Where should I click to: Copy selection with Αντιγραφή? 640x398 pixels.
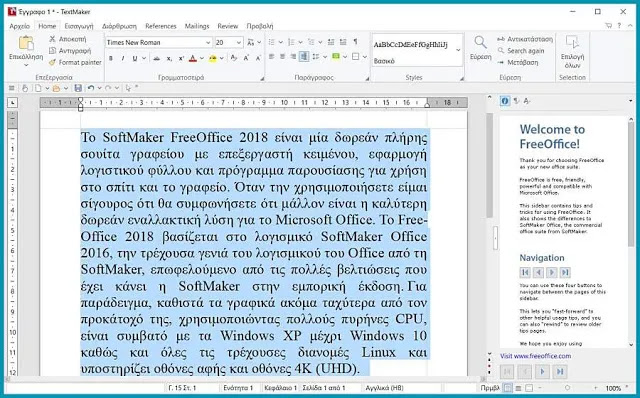(x=69, y=51)
